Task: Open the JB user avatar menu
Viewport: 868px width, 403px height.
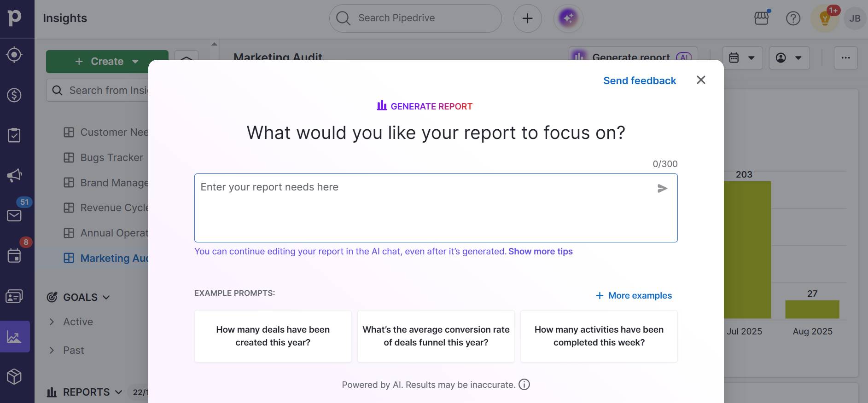Action: click(x=855, y=18)
